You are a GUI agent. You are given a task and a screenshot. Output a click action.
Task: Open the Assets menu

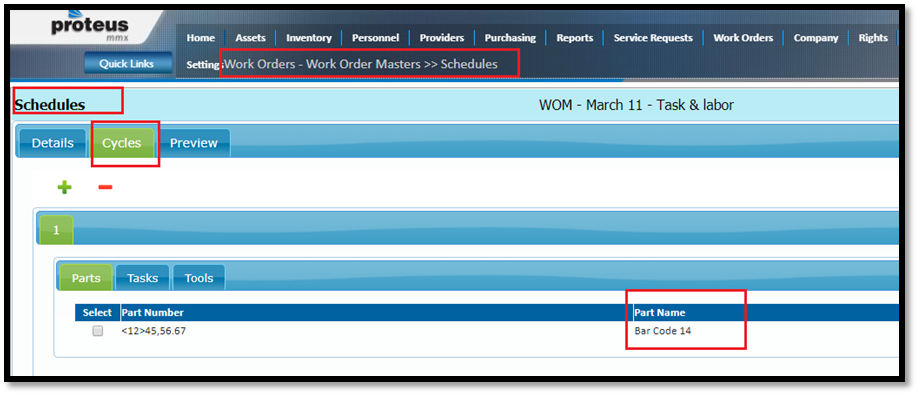[251, 37]
